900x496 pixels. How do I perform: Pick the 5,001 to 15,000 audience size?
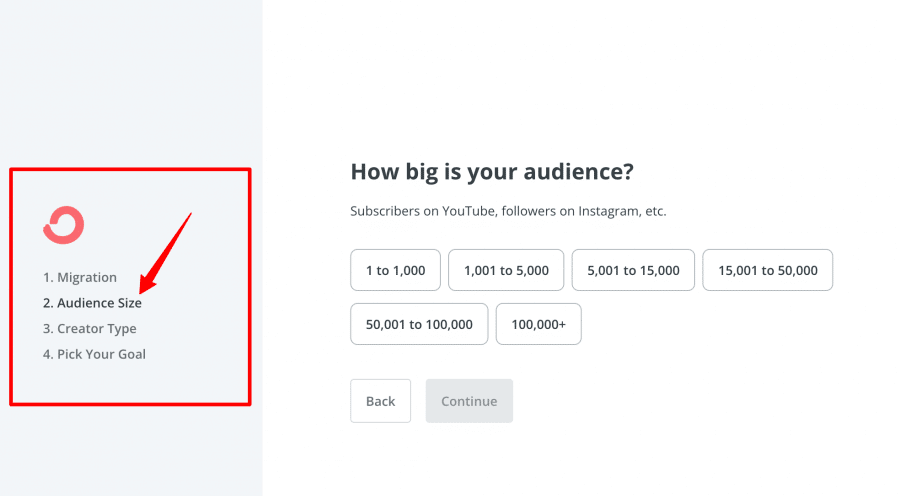pyautogui.click(x=633, y=270)
